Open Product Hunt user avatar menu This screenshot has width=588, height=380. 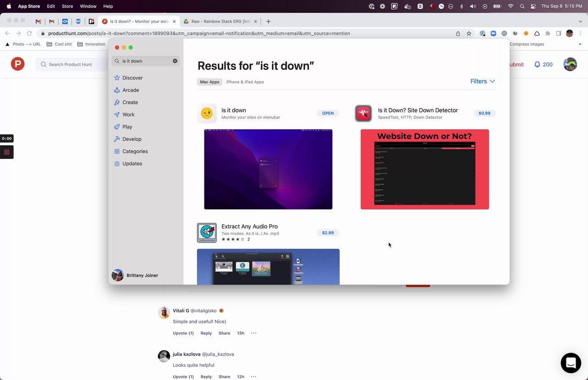pyautogui.click(x=570, y=64)
